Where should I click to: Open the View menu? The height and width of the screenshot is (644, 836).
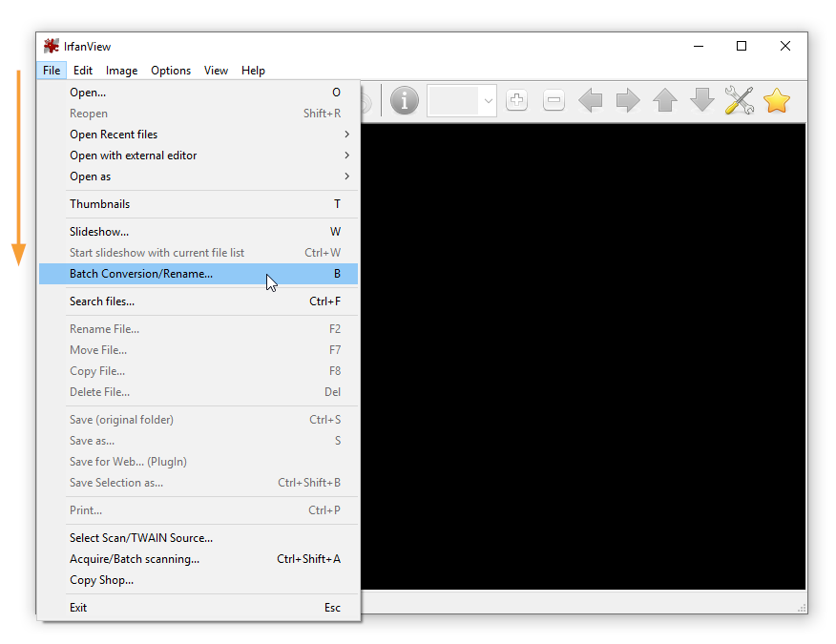click(216, 71)
